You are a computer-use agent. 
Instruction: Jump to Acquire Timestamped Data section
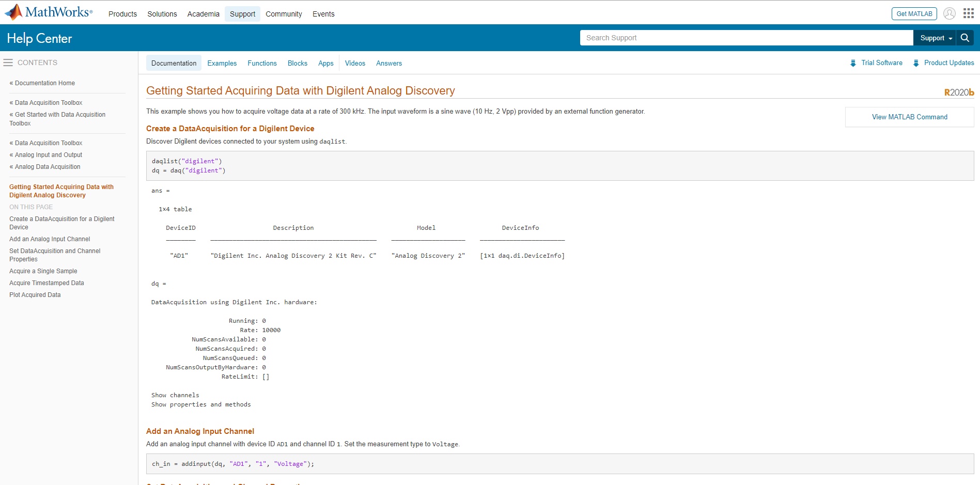(x=46, y=283)
